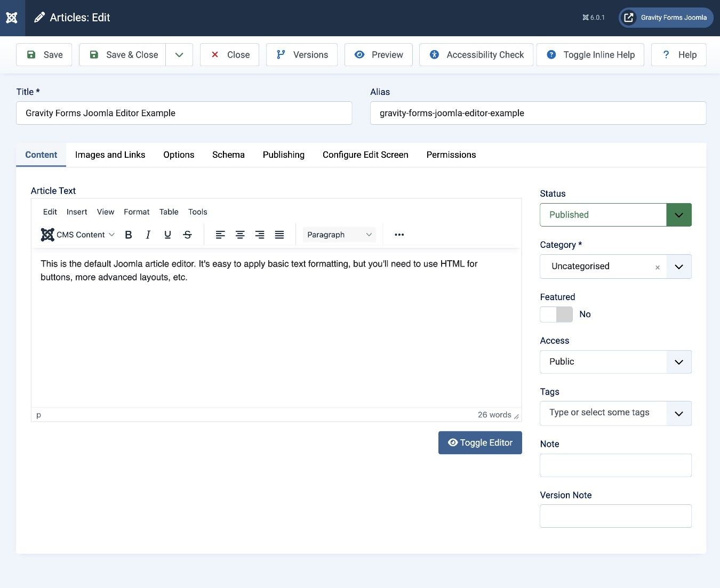Open the Paragraph style dropdown
The width and height of the screenshot is (720, 588).
click(x=339, y=235)
